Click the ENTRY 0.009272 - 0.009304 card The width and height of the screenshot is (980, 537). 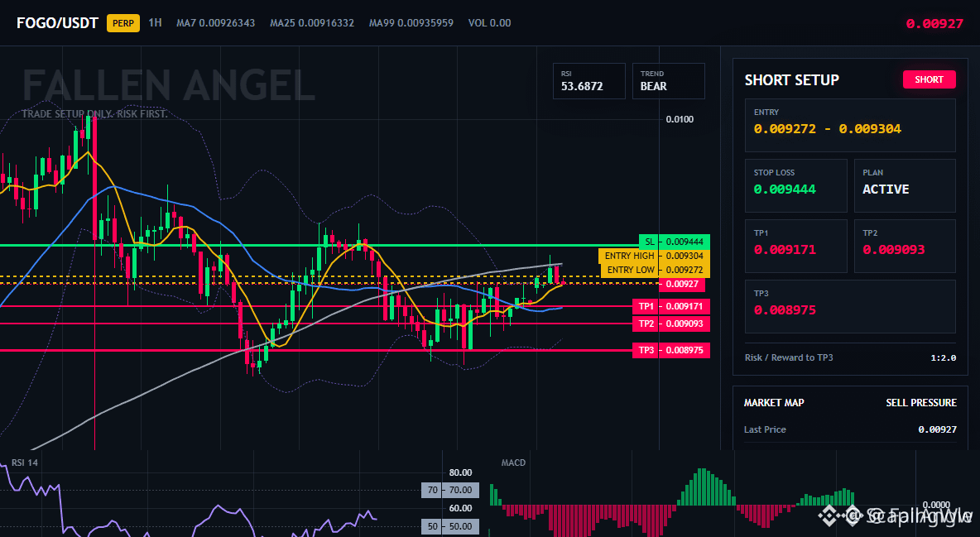click(x=850, y=125)
